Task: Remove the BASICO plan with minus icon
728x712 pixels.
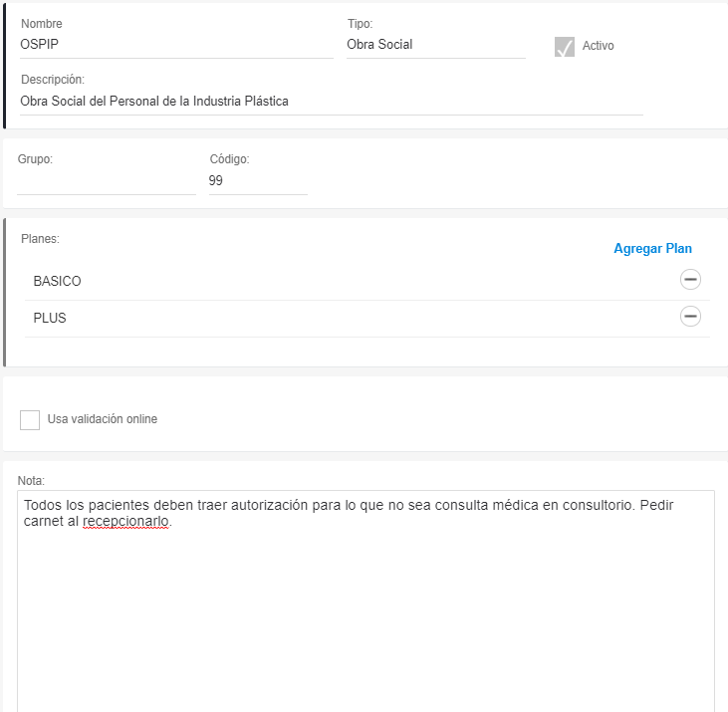Action: 690,280
